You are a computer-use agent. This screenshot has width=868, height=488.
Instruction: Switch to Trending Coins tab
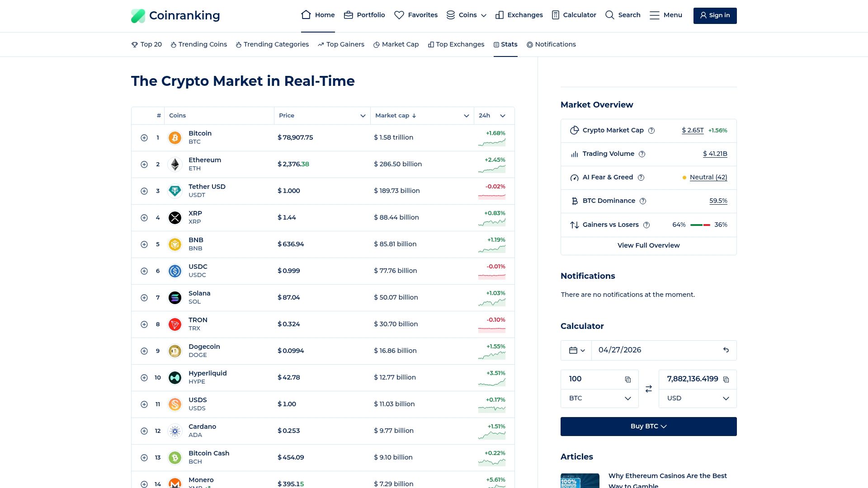pos(199,44)
